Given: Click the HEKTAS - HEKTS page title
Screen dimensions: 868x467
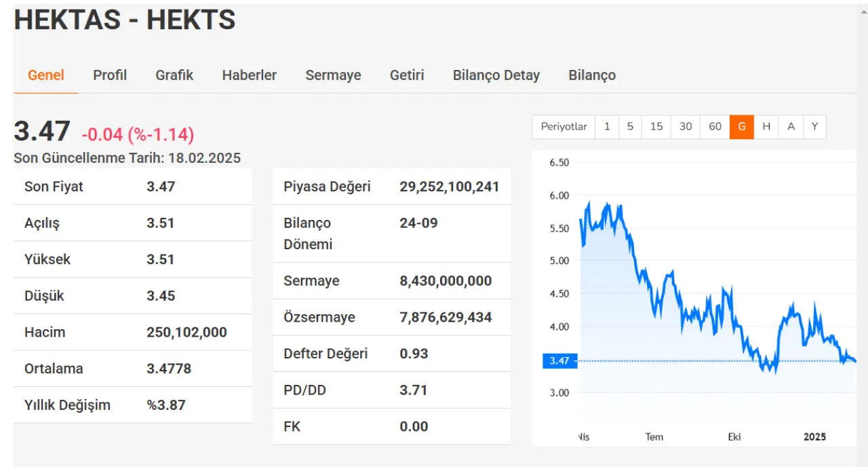Looking at the screenshot, I should (125, 20).
